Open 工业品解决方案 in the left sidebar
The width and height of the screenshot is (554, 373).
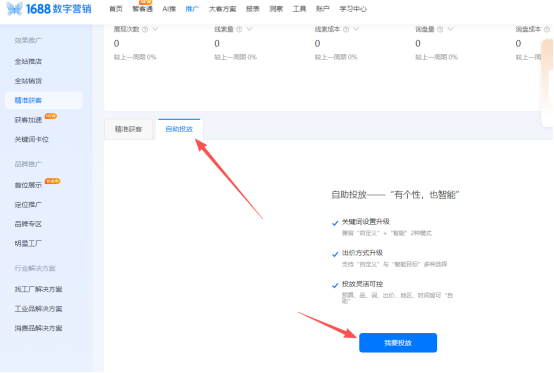click(38, 309)
